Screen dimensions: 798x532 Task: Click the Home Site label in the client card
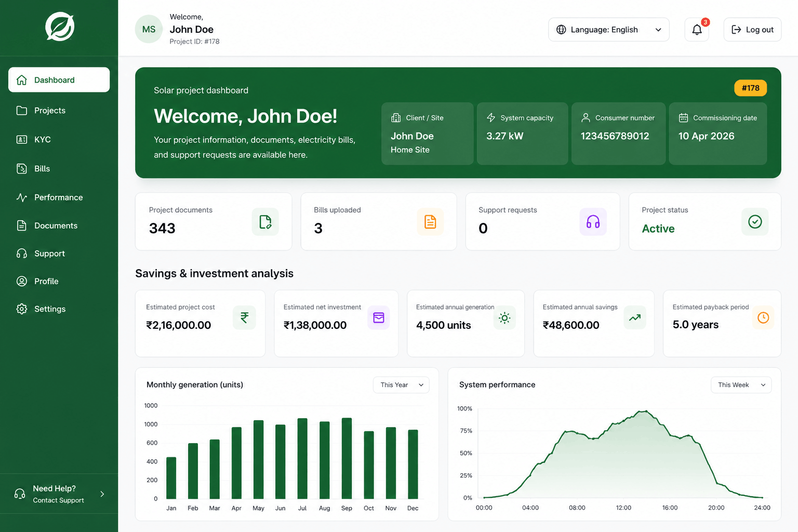click(410, 150)
